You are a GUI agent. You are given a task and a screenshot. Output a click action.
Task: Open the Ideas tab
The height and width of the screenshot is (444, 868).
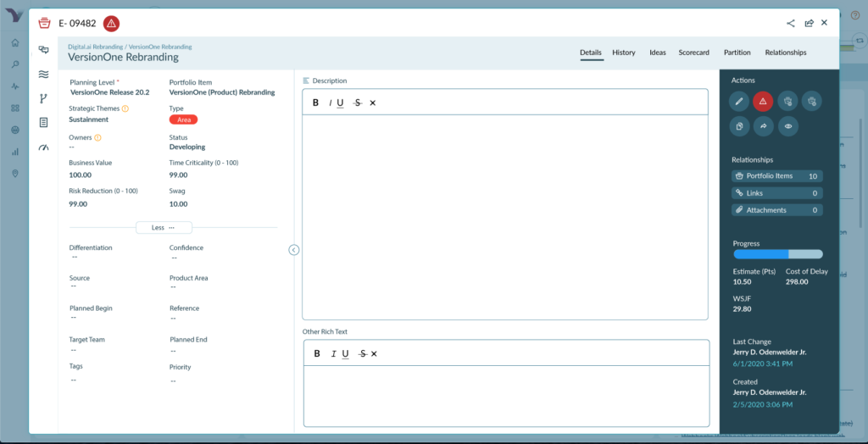coord(658,53)
